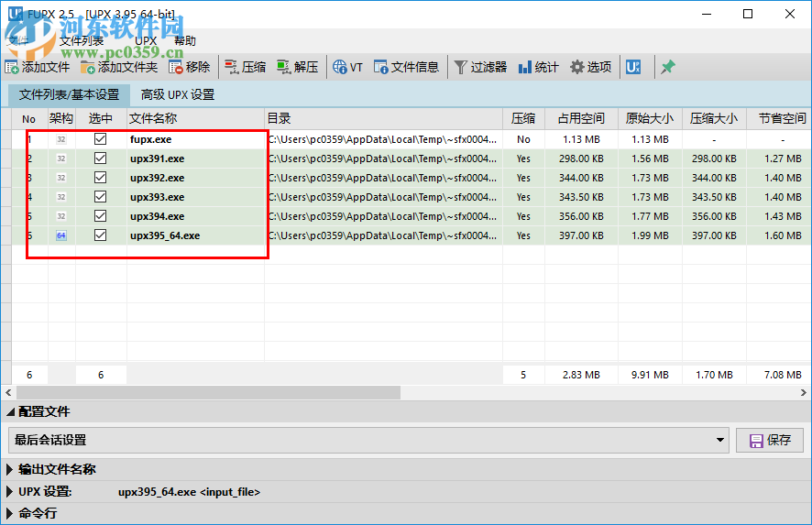
Task: Switch to 文件列表/基本设置 tab
Action: click(x=70, y=94)
